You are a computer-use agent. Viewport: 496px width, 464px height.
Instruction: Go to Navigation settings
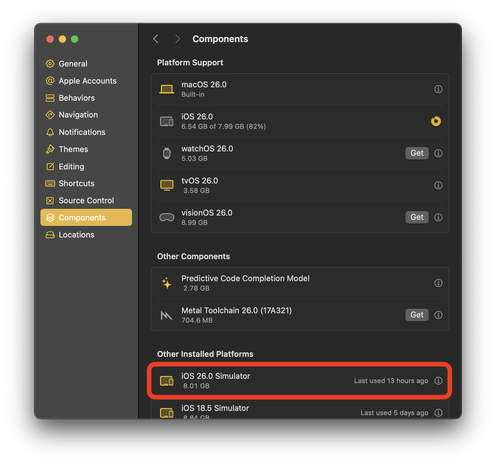click(72, 115)
